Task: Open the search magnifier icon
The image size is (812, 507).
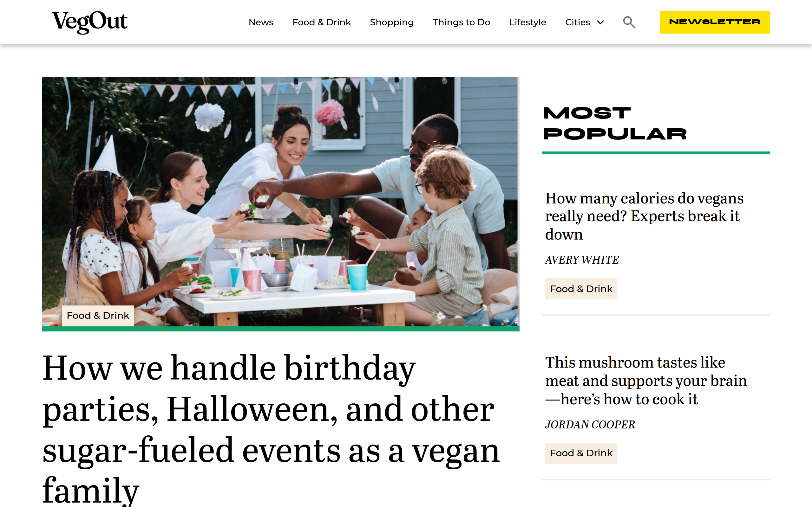Action: coord(629,22)
